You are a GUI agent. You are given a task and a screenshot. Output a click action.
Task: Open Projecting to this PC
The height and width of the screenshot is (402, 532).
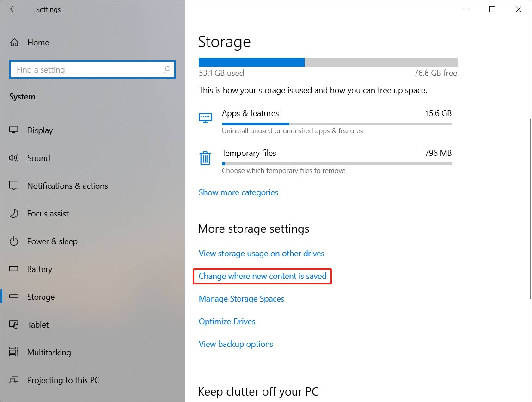tap(63, 380)
